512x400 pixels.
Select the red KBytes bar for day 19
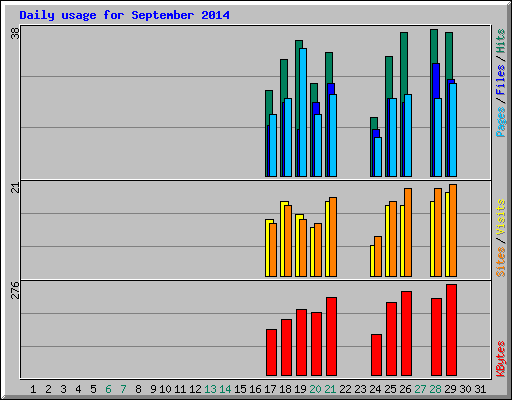click(301, 342)
